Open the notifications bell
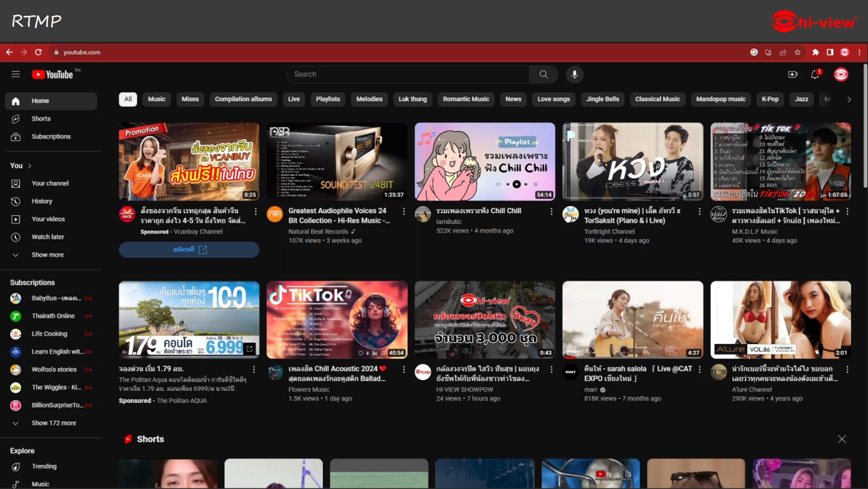Screen dimensions: 868x489 click(815, 75)
